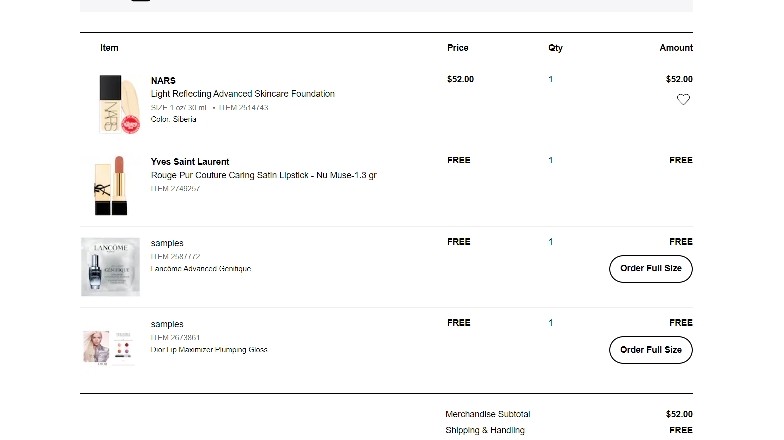Image resolution: width=784 pixels, height=440 pixels.
Task: Click the heart icon to love NARS foundation
Action: [683, 99]
